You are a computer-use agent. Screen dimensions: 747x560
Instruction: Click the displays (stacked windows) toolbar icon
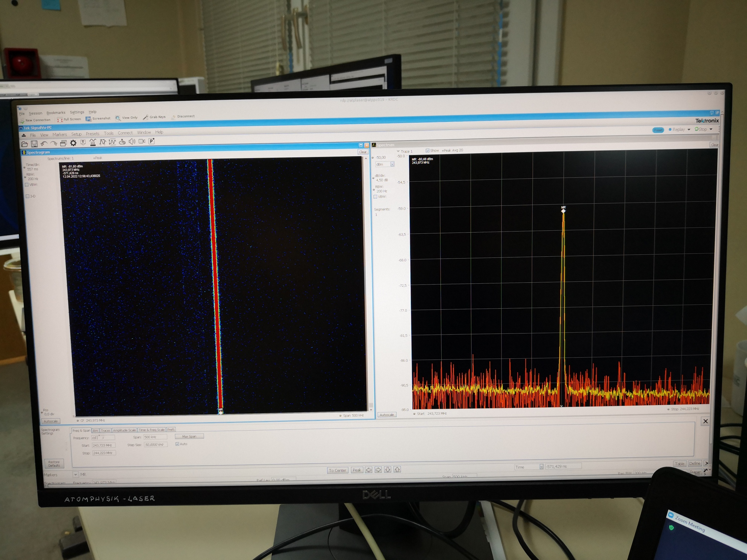[x=63, y=143]
